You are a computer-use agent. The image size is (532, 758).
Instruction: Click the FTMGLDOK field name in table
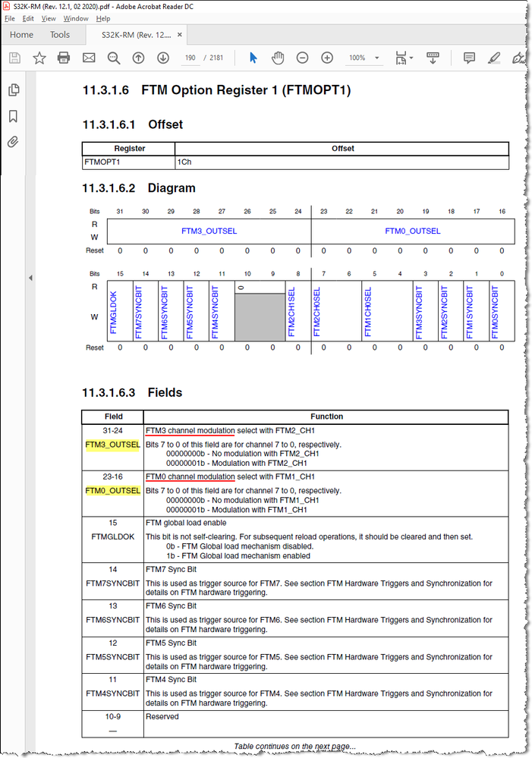112,536
